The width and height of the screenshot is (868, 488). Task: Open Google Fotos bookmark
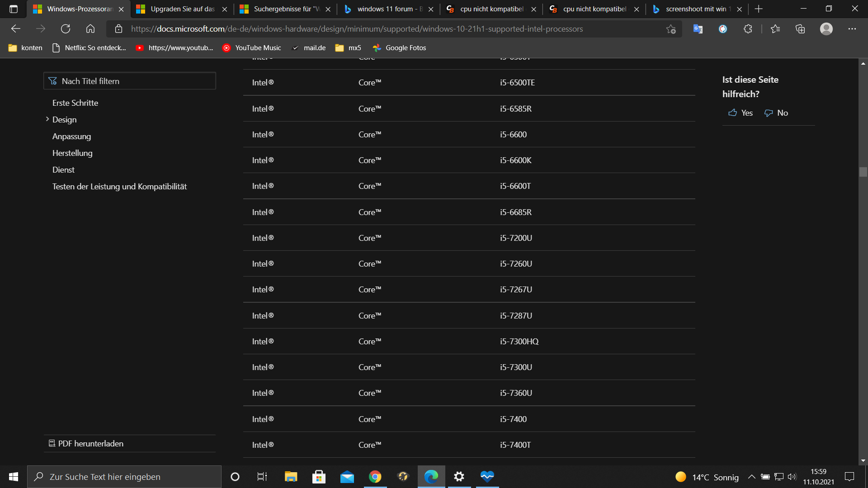[399, 48]
